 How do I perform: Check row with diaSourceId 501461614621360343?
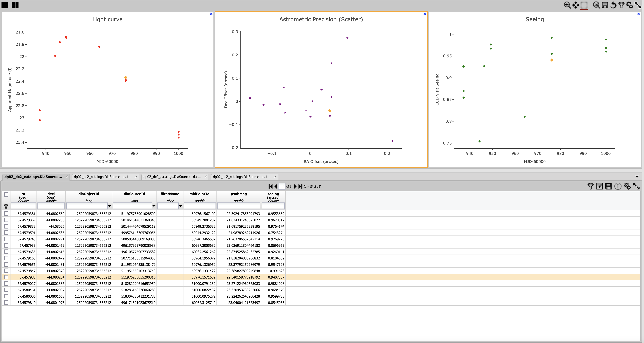[6, 220]
